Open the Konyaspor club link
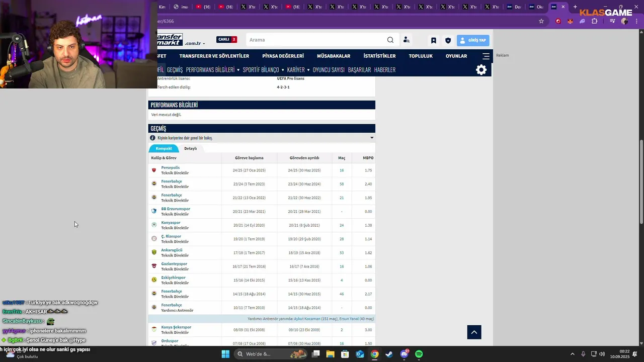 [x=171, y=223]
